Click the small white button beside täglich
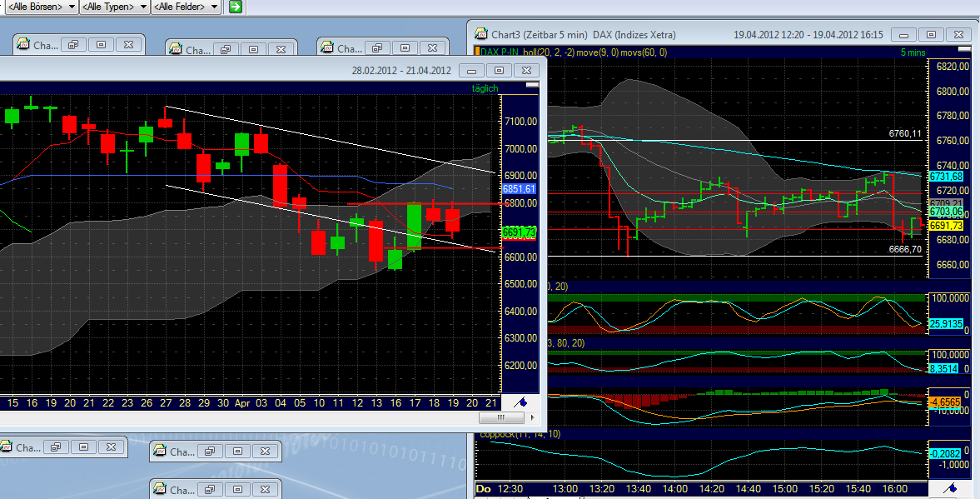The image size is (980, 499). pos(532,84)
